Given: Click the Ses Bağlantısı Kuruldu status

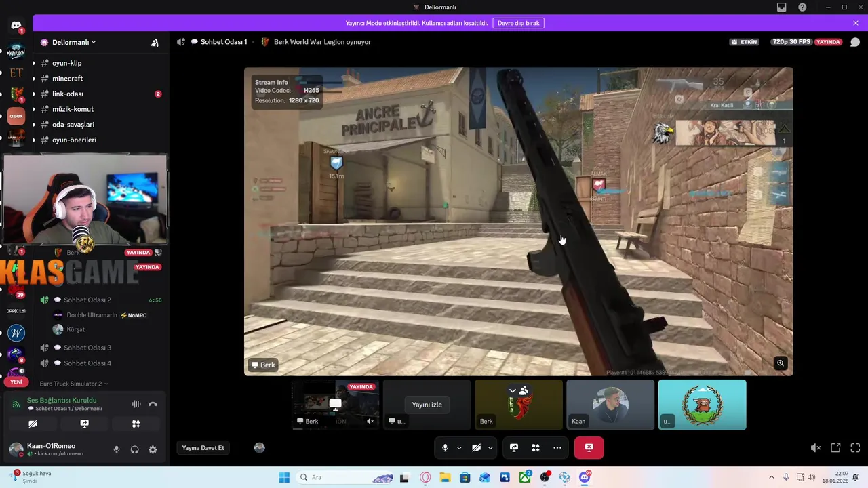Looking at the screenshot, I should coord(62,400).
